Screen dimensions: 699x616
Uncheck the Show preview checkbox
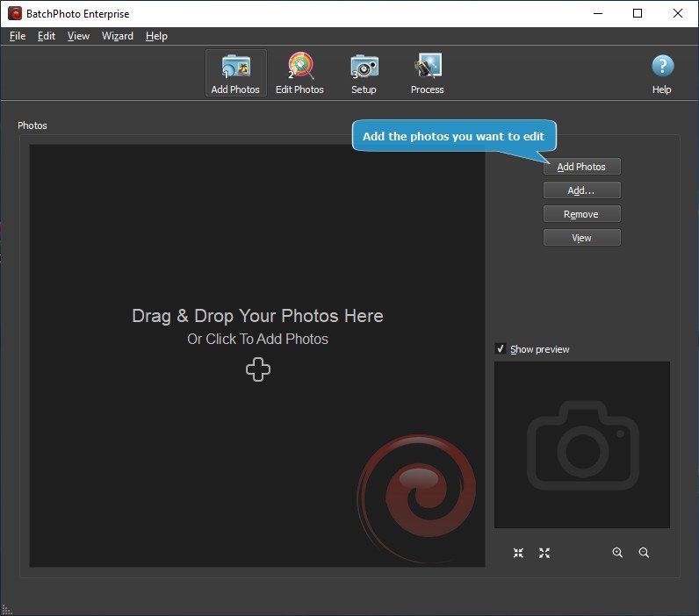[x=501, y=348]
